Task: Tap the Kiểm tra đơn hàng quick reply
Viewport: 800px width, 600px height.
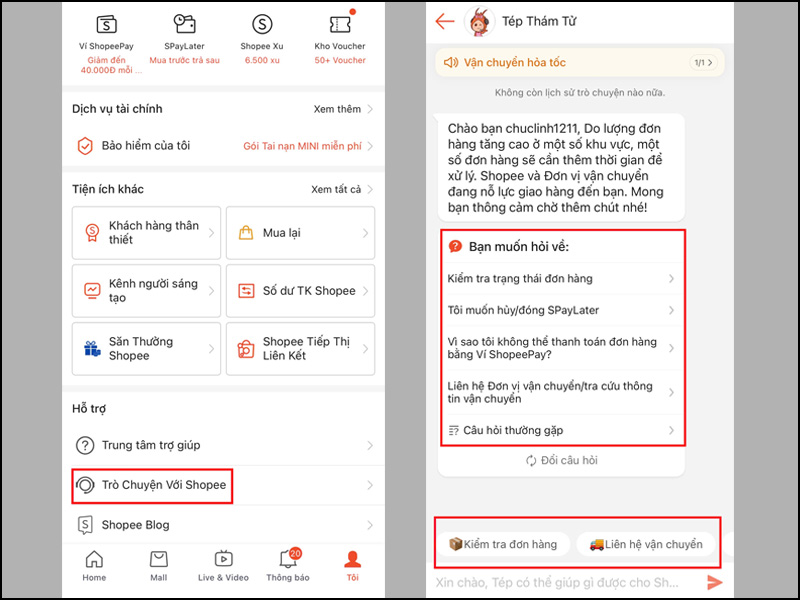Action: pos(503,544)
